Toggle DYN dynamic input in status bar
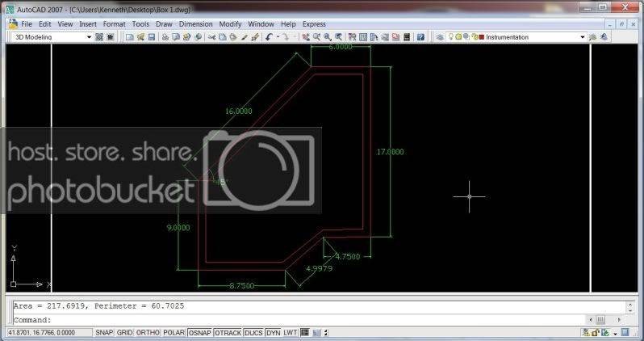Image resolution: width=644 pixels, height=341 pixels. [x=273, y=333]
